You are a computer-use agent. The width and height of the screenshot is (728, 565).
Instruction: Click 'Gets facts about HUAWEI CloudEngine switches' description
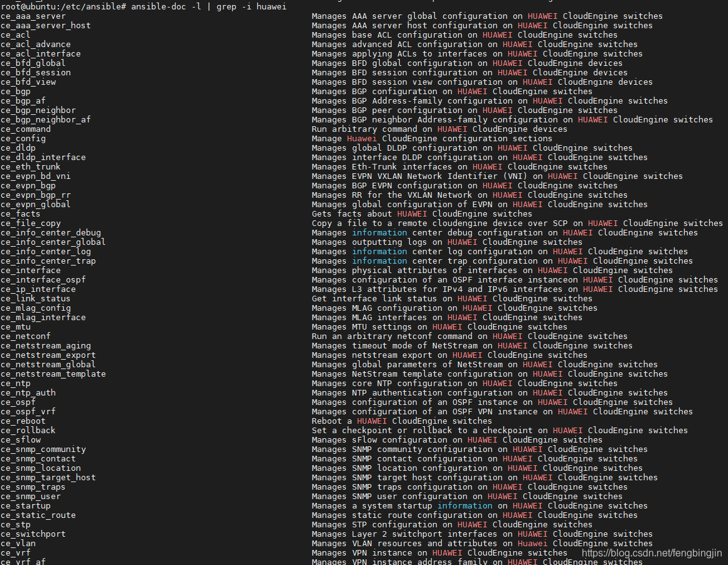(422, 214)
